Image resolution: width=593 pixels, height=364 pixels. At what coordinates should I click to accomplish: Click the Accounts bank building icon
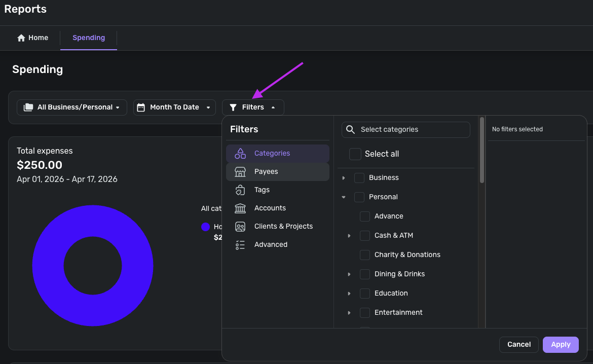pos(240,208)
